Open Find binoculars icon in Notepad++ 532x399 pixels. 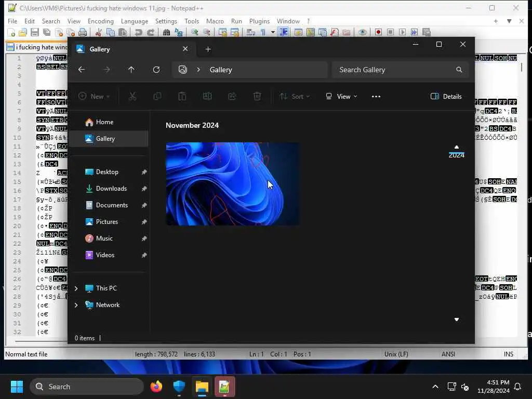coord(166,32)
